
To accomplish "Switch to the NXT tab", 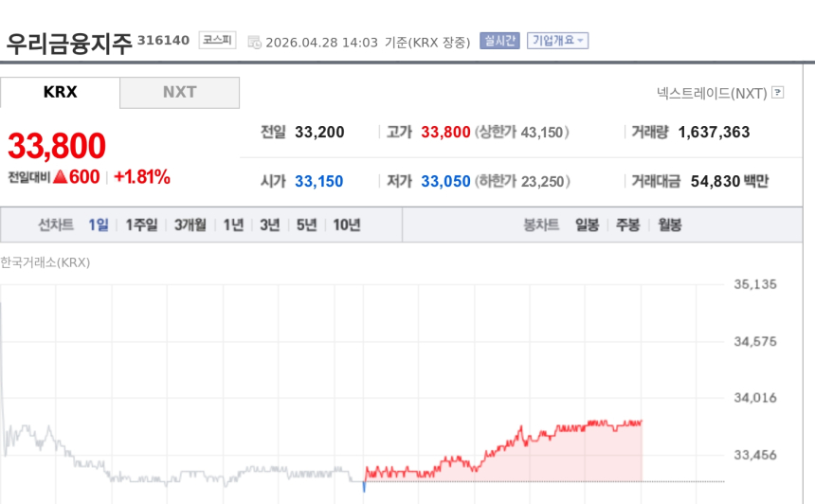I will pyautogui.click(x=179, y=93).
